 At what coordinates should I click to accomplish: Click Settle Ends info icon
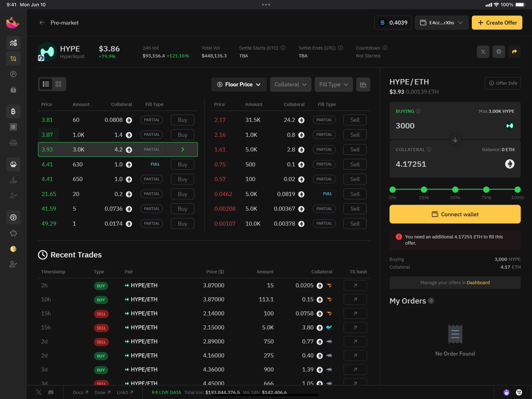(340, 48)
